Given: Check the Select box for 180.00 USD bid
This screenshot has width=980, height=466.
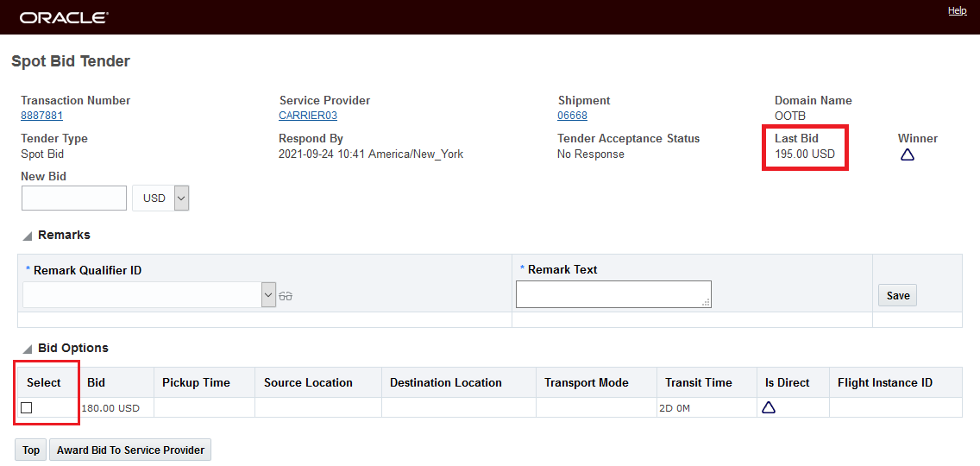Looking at the screenshot, I should pos(27,408).
